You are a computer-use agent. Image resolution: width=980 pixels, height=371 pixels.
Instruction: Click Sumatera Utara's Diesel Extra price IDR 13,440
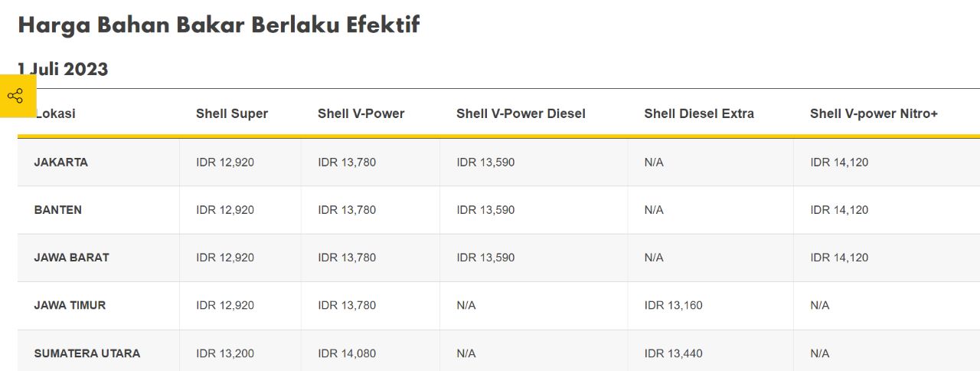click(674, 353)
